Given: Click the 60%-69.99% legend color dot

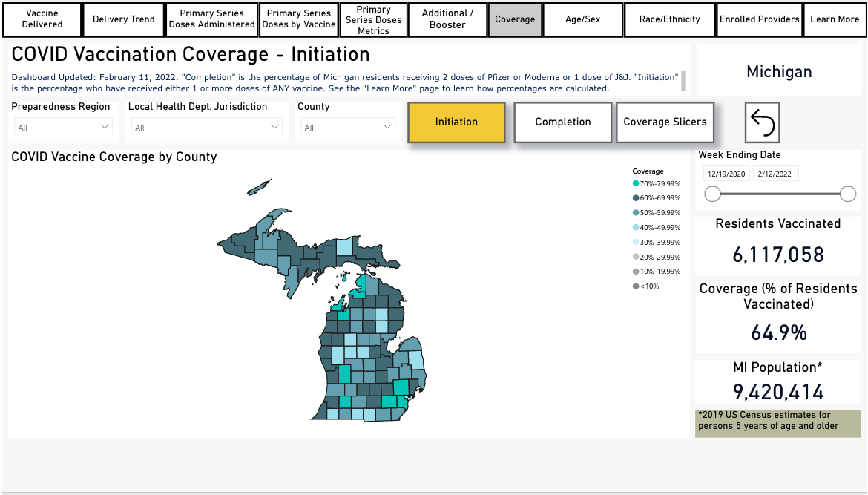Looking at the screenshot, I should click(636, 197).
